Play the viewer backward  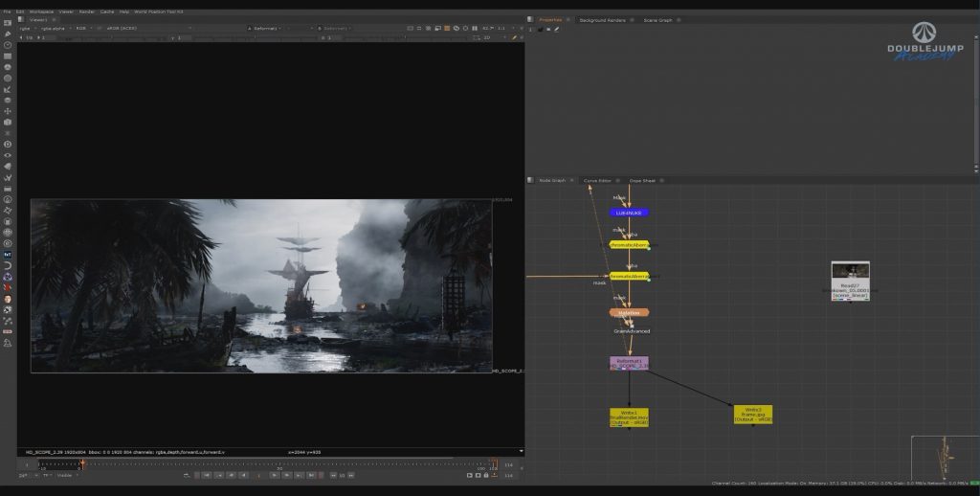pyautogui.click(x=243, y=475)
